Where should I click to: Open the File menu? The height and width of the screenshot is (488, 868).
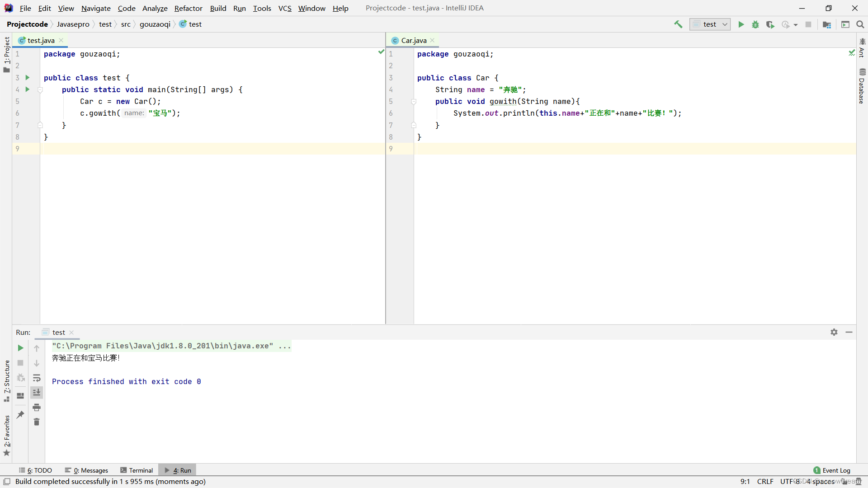click(x=25, y=8)
